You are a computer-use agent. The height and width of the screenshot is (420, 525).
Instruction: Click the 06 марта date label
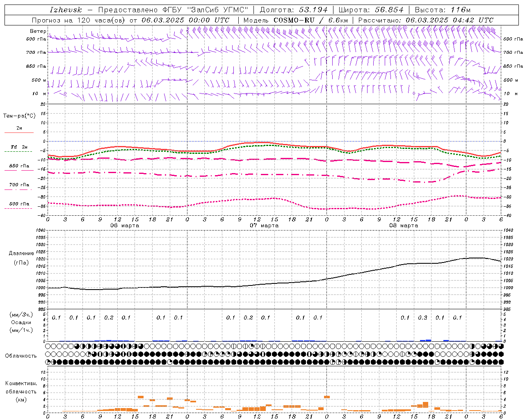125,226
